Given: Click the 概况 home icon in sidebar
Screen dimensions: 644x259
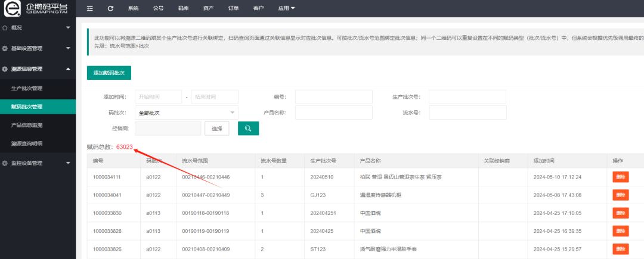Looking at the screenshot, I should coord(5,27).
